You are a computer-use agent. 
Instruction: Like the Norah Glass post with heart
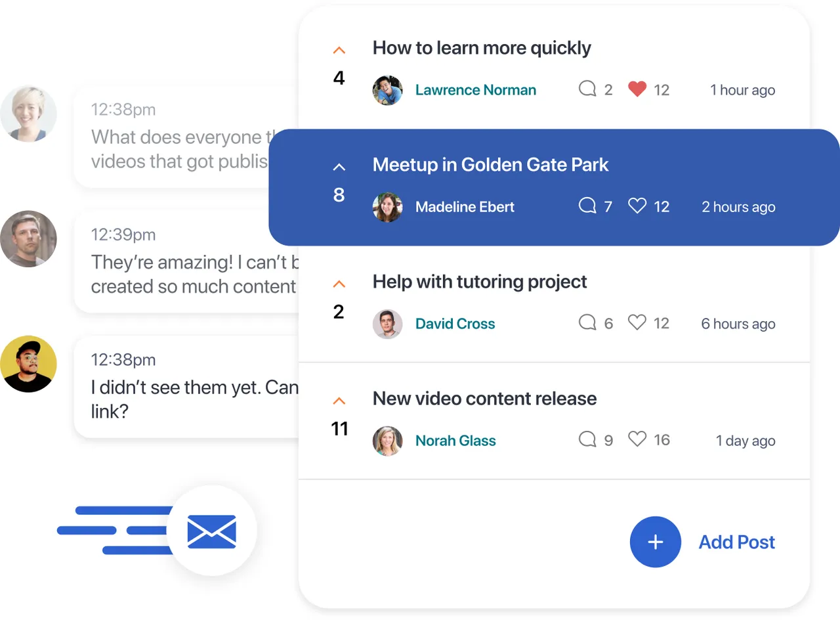tap(637, 439)
